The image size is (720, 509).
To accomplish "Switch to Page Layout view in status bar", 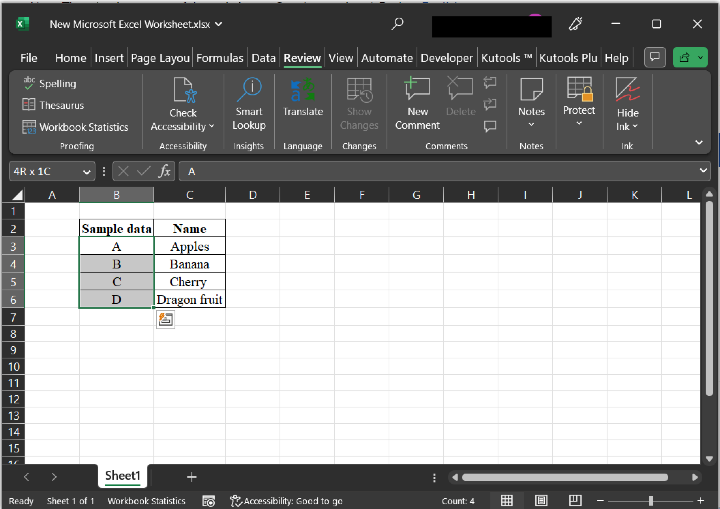I will tap(541, 500).
